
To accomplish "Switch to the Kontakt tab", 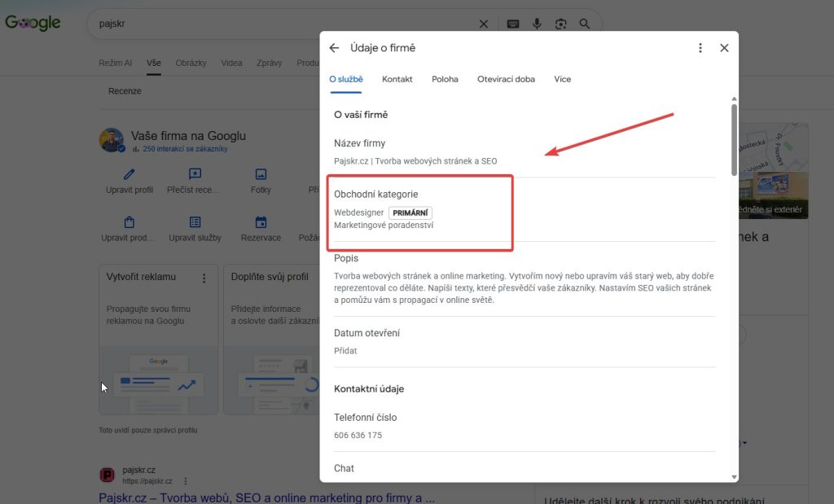I will pos(397,79).
